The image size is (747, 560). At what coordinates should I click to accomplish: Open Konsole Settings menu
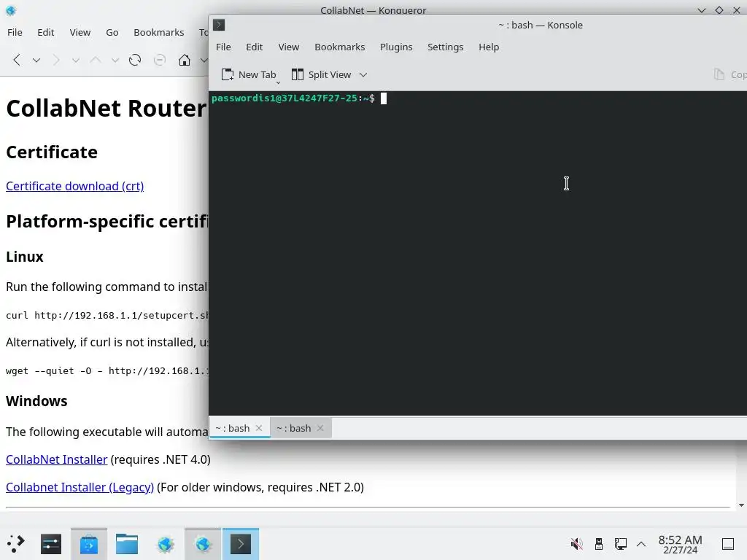[446, 47]
